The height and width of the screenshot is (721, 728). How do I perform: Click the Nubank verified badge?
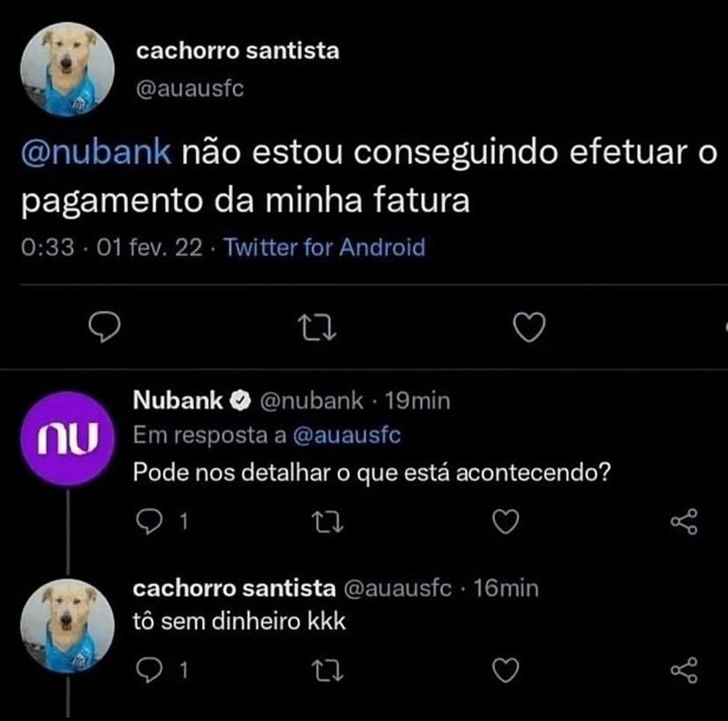pos(240,401)
